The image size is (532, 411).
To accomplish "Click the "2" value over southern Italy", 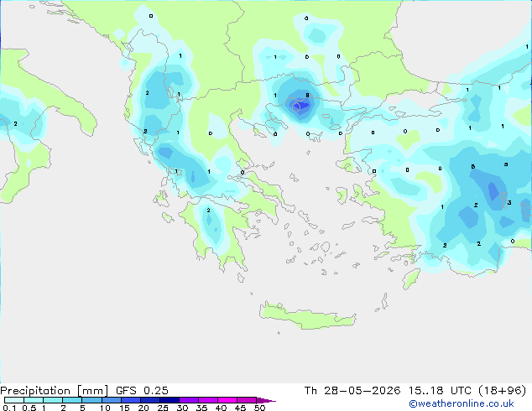I will click(x=15, y=124).
